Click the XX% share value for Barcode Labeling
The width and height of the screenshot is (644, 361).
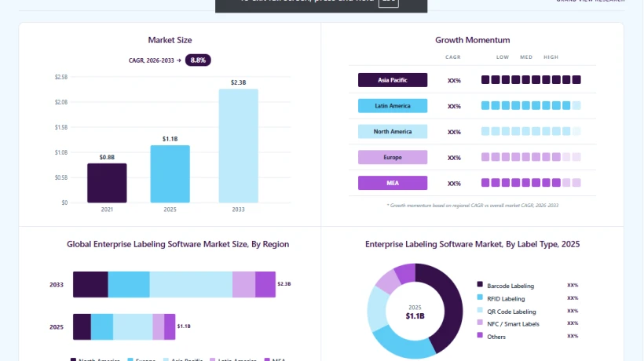(x=573, y=285)
